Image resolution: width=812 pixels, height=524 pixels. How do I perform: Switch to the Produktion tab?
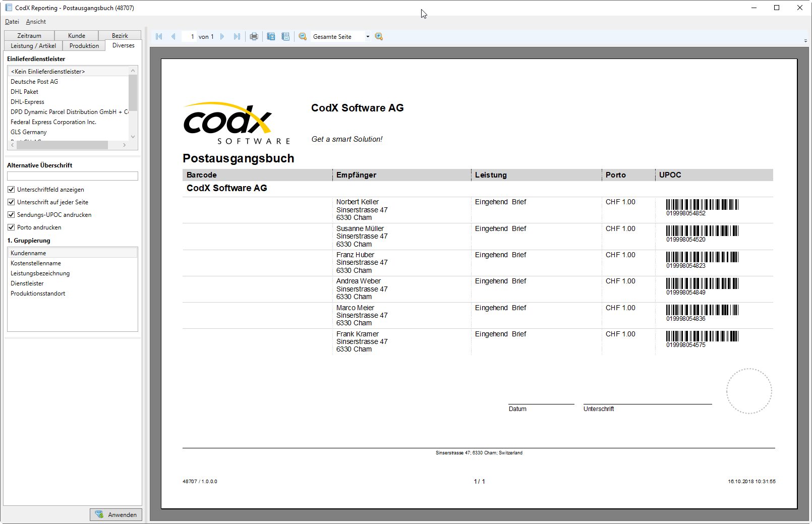(84, 45)
